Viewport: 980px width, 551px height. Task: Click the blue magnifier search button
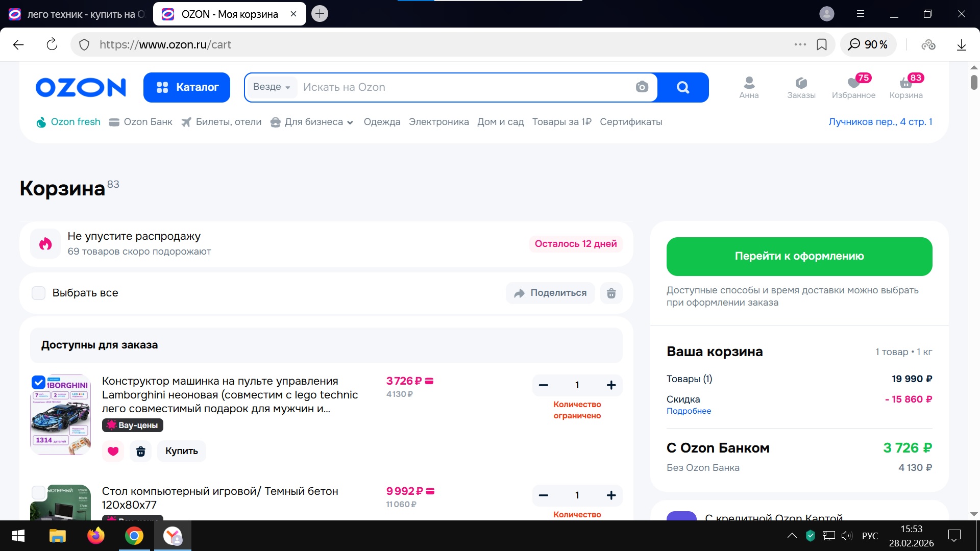tap(683, 87)
